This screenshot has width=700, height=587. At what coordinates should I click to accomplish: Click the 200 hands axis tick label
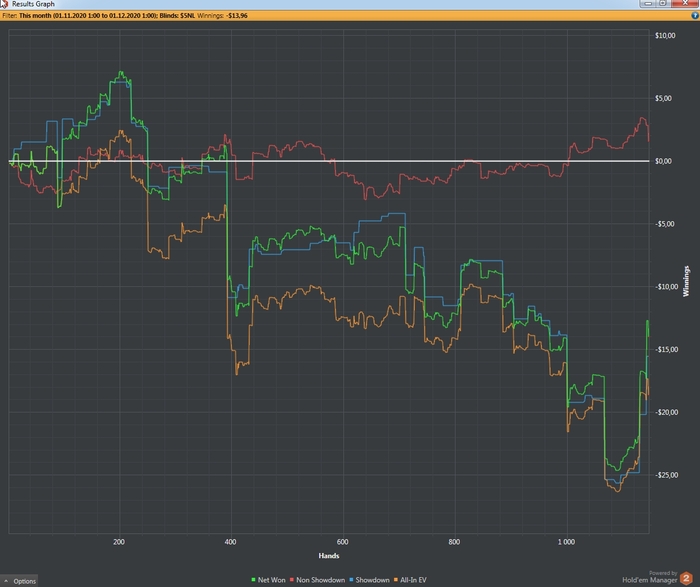[x=119, y=542]
